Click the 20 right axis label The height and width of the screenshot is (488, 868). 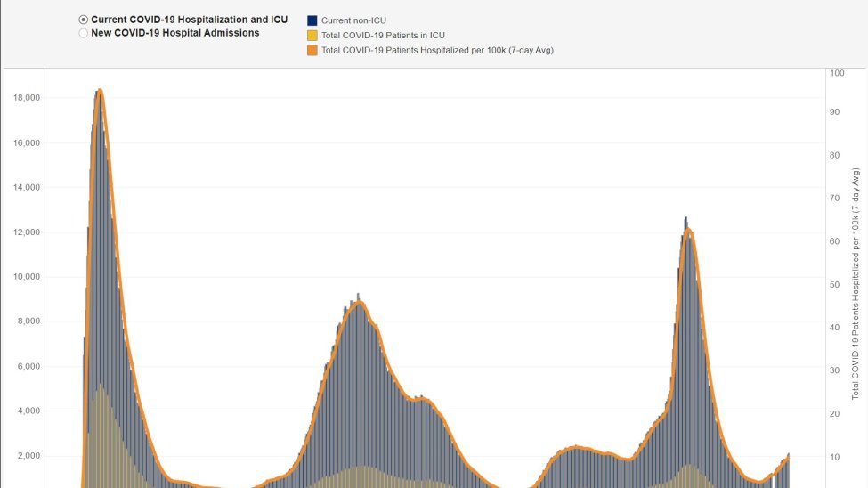pyautogui.click(x=835, y=414)
